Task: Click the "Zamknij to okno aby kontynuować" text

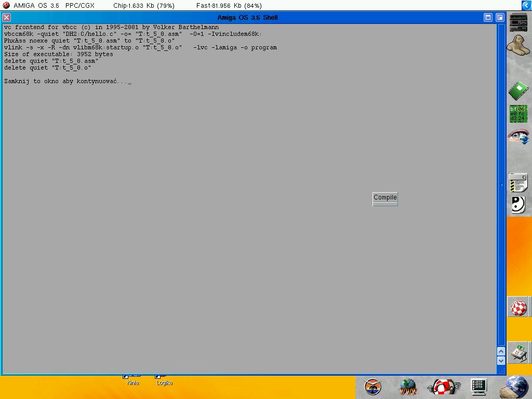Action: pyautogui.click(x=60, y=82)
